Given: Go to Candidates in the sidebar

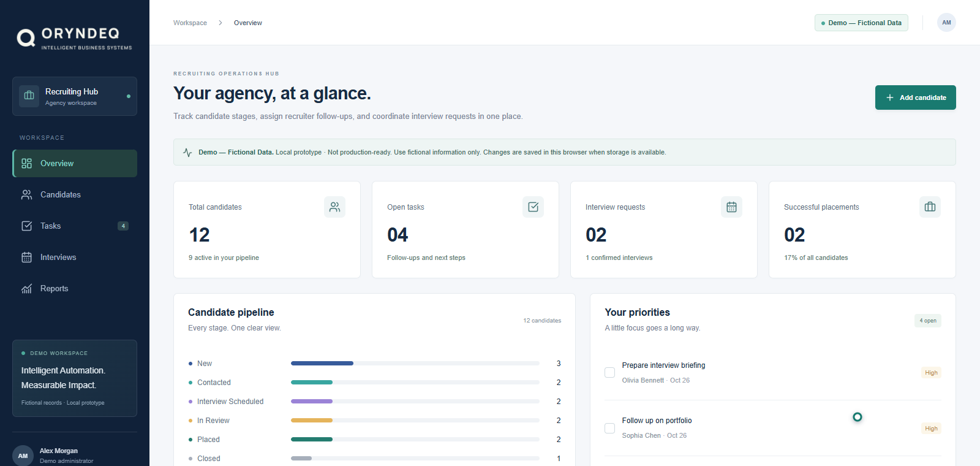Looking at the screenshot, I should click(x=75, y=195).
